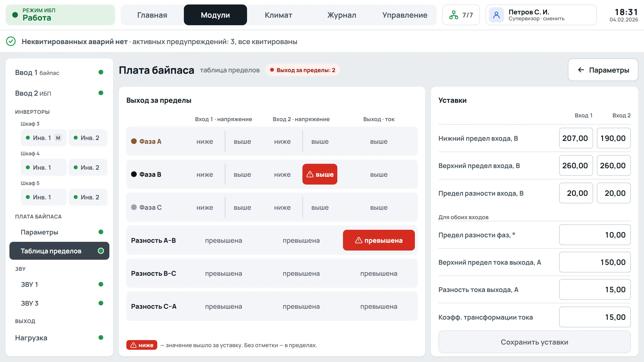644x362 pixels.
Task: Click the Разность B-C row label
Action: pyautogui.click(x=153, y=273)
